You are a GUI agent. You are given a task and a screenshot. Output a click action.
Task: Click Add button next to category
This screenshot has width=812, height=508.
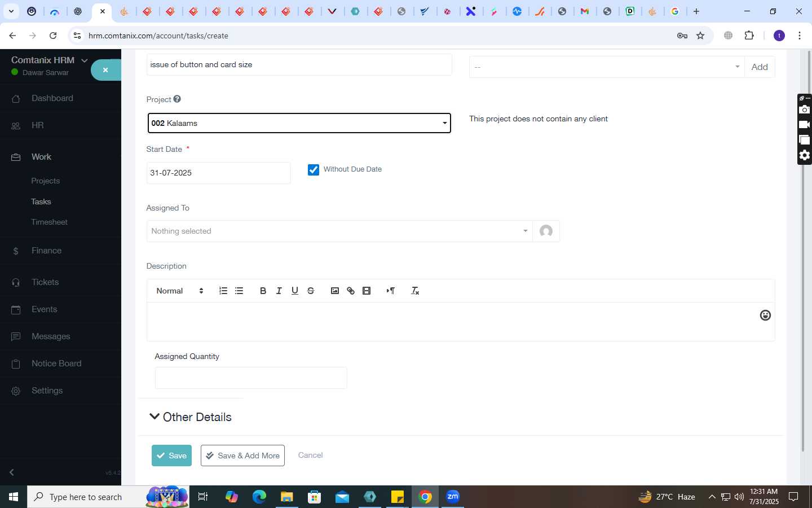tap(760, 67)
